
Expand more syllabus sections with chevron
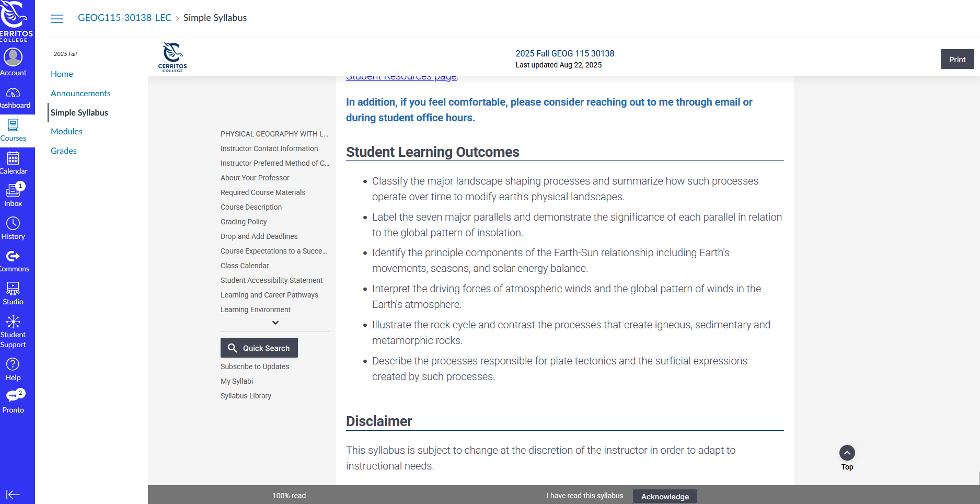click(x=275, y=323)
